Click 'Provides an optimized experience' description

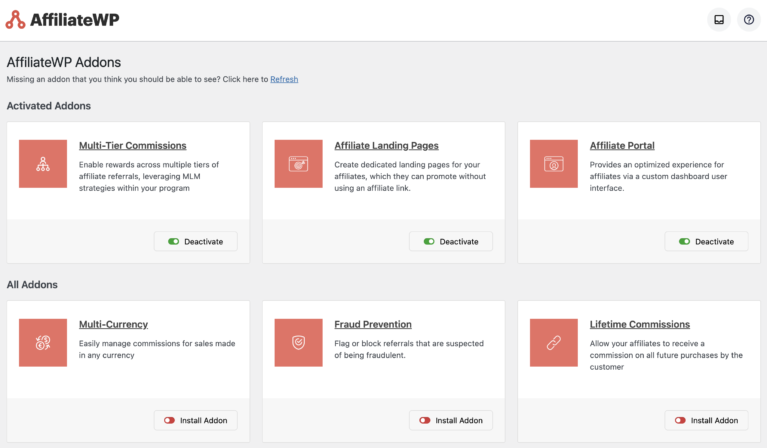pyautogui.click(x=658, y=176)
